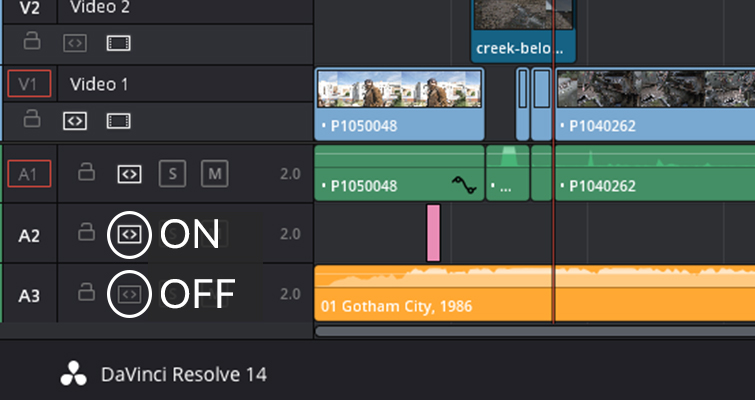Lock the Video 2 track
The height and width of the screenshot is (400, 755).
[x=33, y=42]
